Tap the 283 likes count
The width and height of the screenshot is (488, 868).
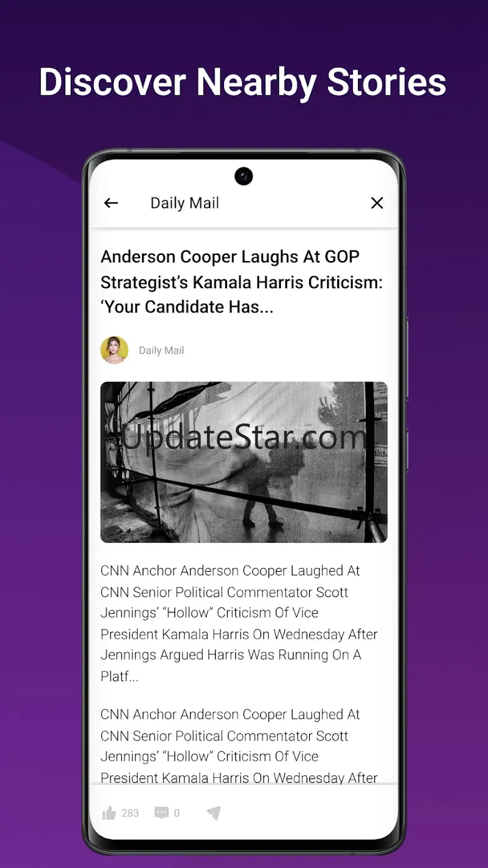point(130,813)
